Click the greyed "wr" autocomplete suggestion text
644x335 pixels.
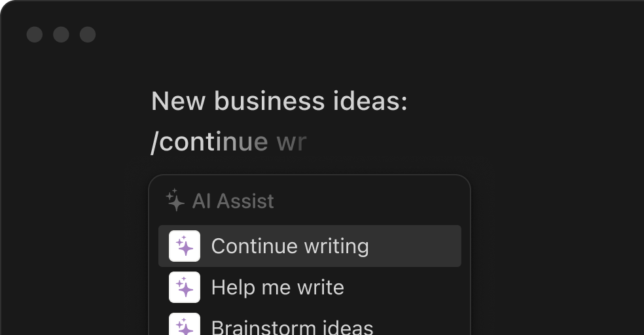[x=291, y=141]
